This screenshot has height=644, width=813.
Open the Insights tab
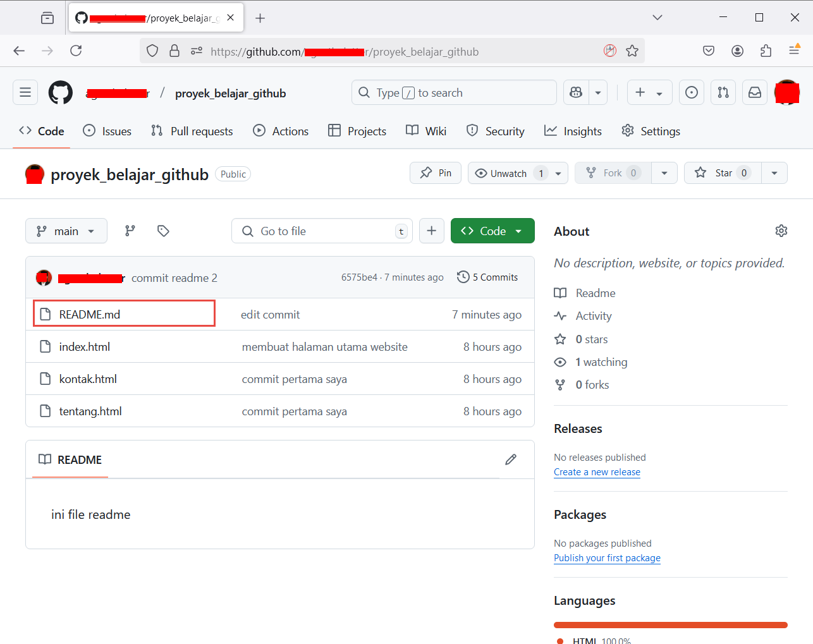tap(573, 131)
